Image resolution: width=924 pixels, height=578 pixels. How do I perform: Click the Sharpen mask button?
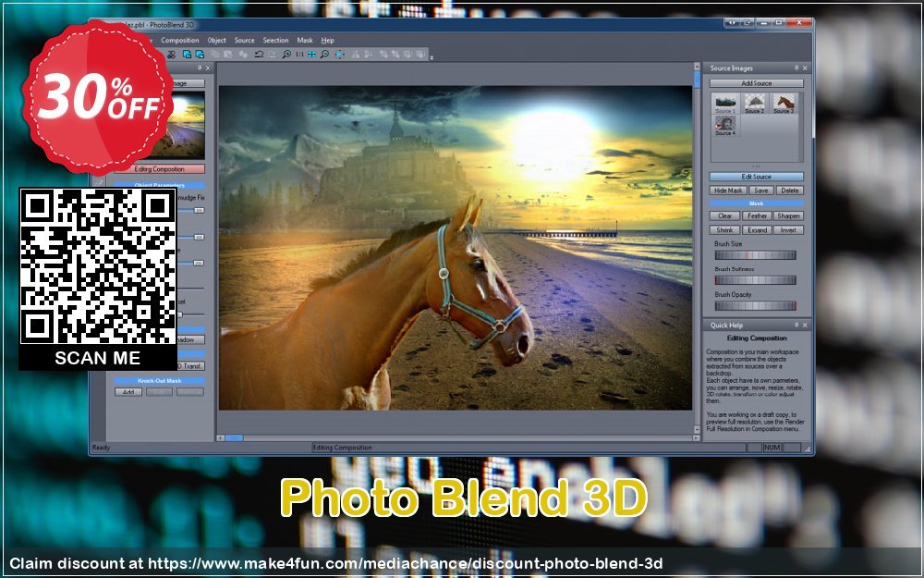788,215
